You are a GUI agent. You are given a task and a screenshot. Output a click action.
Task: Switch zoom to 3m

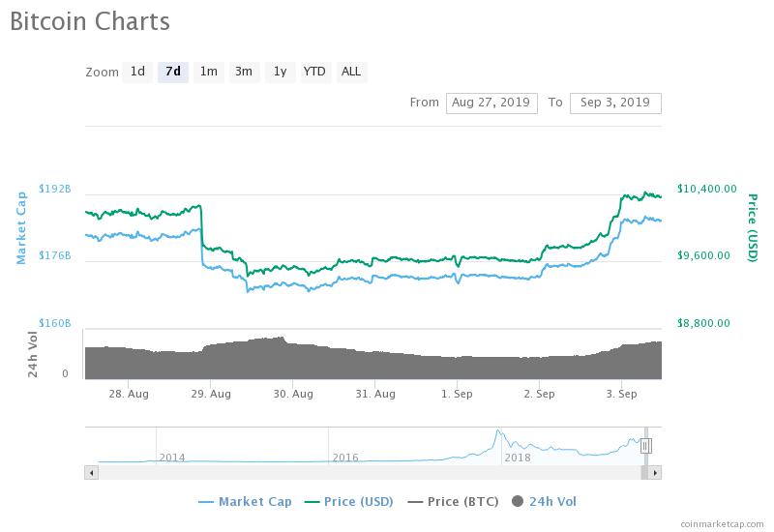tap(244, 72)
